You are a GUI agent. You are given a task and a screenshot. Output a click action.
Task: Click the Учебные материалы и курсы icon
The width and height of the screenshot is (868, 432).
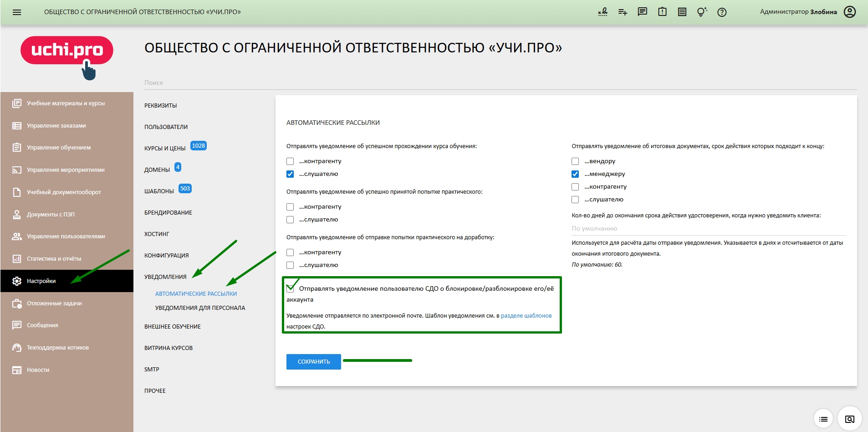pyautogui.click(x=17, y=103)
